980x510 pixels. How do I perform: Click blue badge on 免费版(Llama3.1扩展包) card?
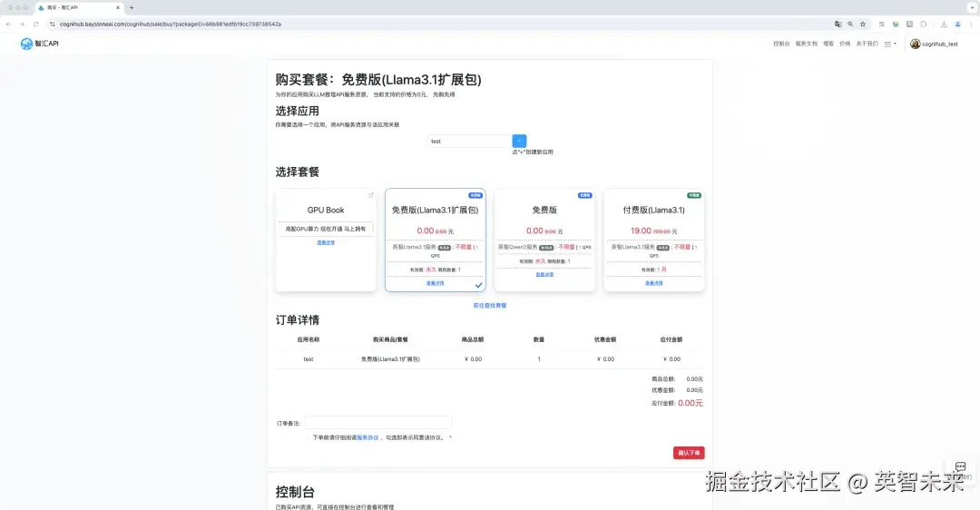(475, 196)
